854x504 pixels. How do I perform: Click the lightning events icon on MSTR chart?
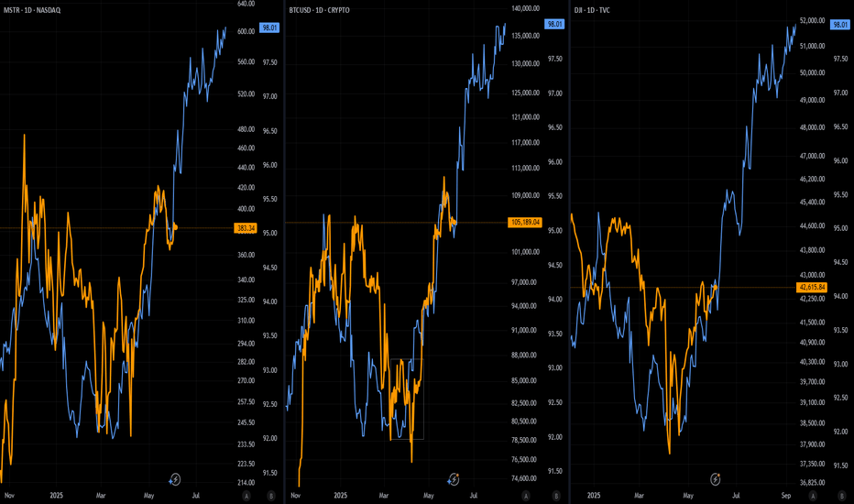click(x=175, y=479)
